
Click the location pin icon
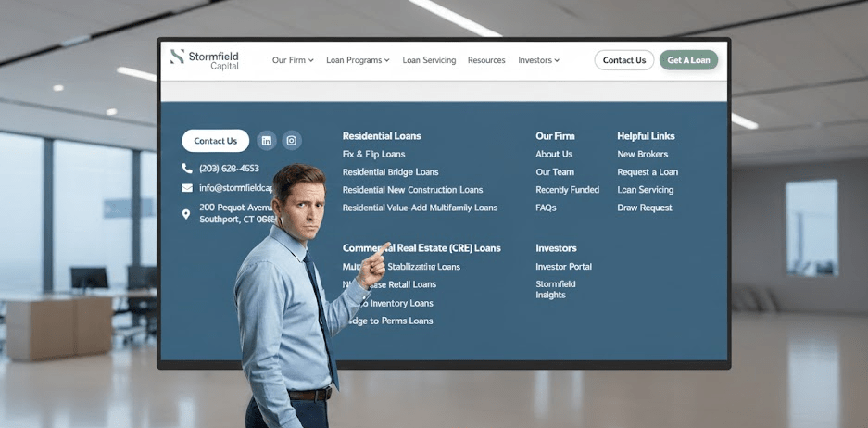point(186,214)
